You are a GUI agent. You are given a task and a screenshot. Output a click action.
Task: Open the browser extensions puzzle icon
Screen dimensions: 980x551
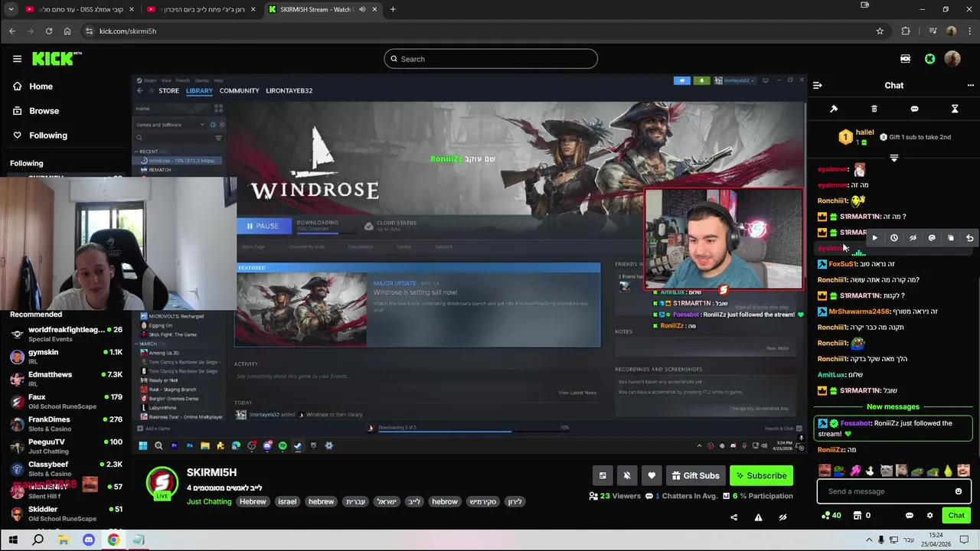point(906,31)
